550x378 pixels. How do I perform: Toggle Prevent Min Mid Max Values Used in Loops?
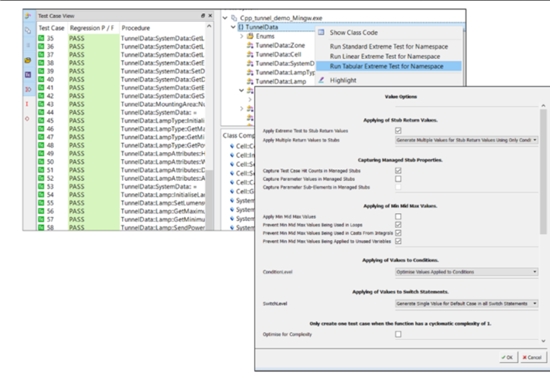pyautogui.click(x=398, y=225)
